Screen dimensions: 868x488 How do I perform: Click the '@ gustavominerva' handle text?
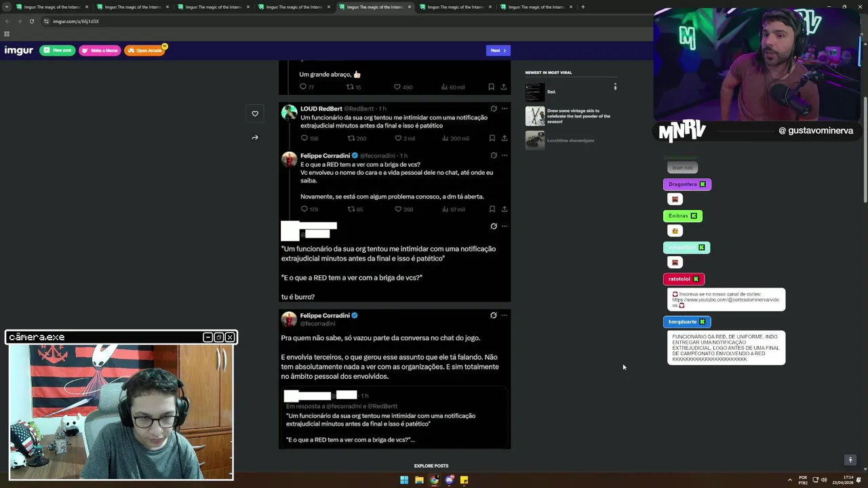pyautogui.click(x=816, y=130)
